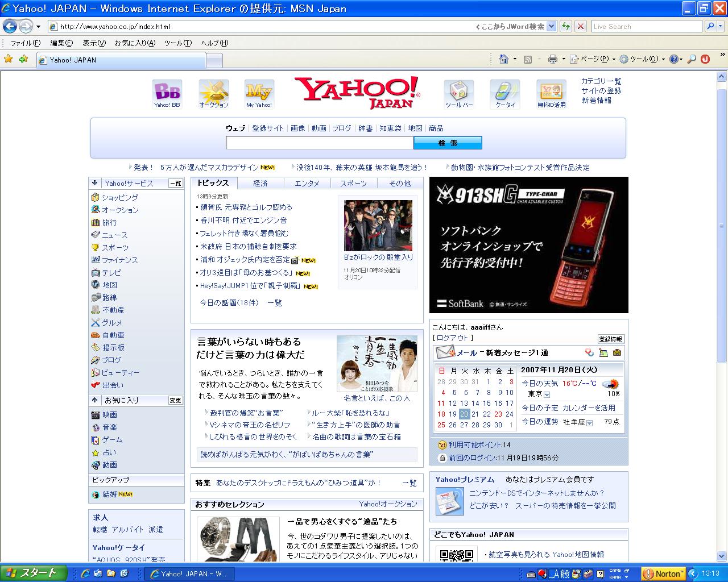
Task: Switch to the その他 news tab
Action: pyautogui.click(x=400, y=183)
